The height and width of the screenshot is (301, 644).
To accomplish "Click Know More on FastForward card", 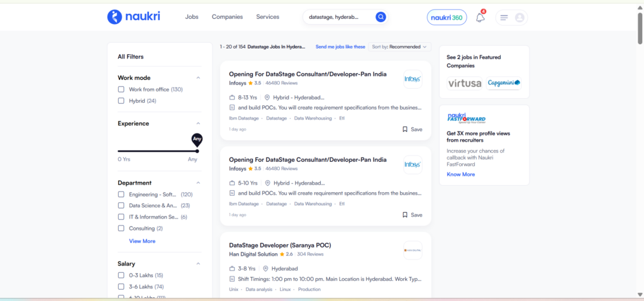I will click(461, 174).
